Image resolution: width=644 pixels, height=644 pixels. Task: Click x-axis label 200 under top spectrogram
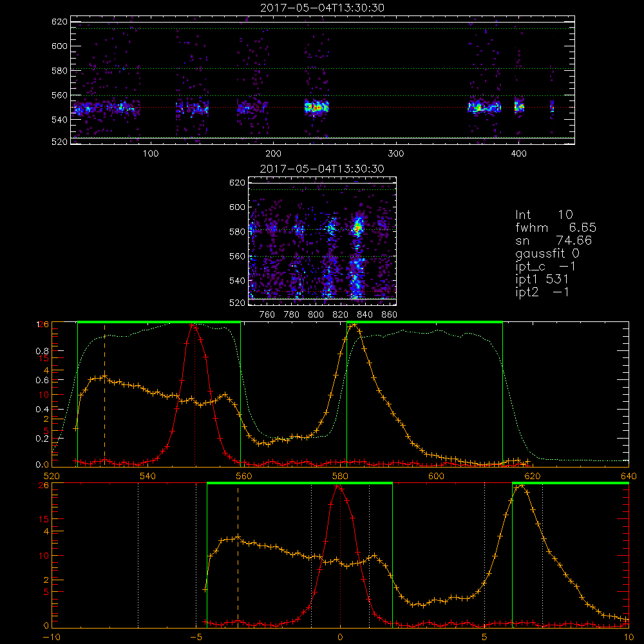pos(273,154)
